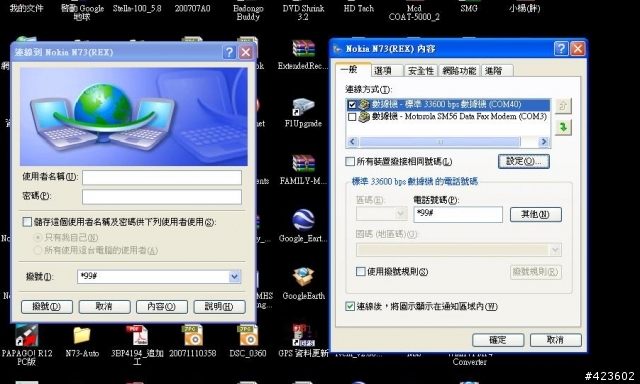Select the DVD Shrink 3.2 desktop label
The image size is (640, 384).
[303, 12]
